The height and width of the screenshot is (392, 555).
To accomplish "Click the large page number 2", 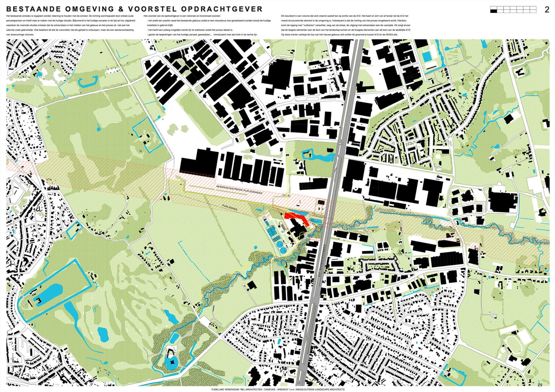I will tap(547, 10).
